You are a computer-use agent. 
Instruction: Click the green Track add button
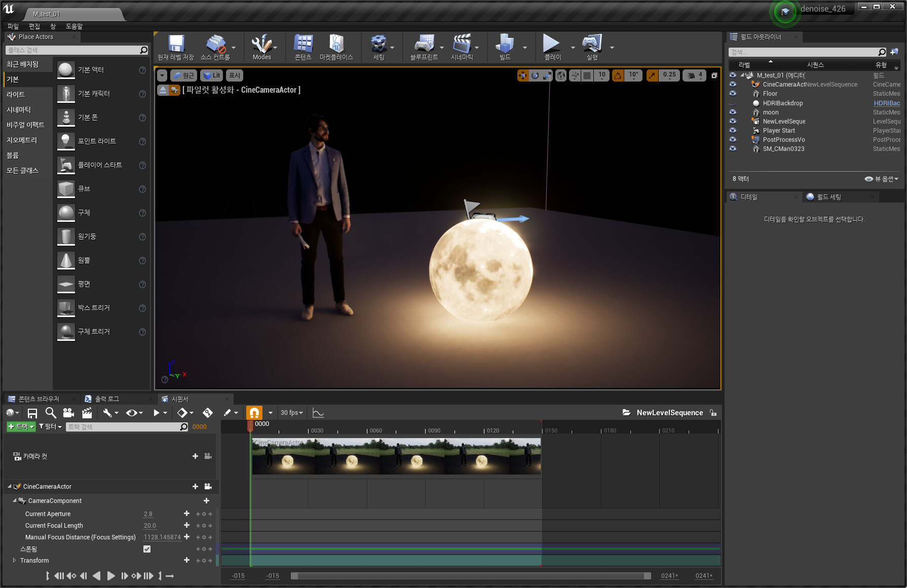(21, 427)
